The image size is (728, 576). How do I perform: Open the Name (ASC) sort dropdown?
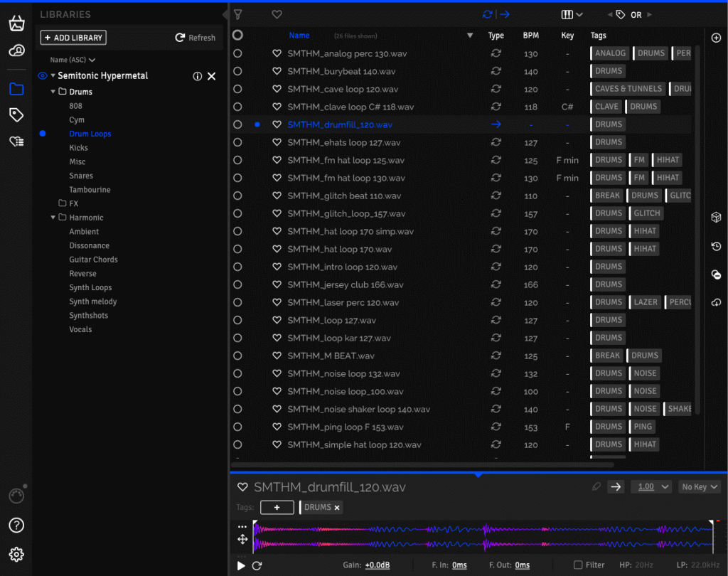(x=73, y=60)
